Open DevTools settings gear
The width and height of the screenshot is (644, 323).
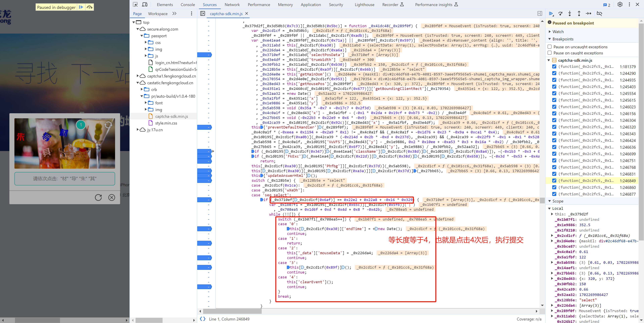[620, 5]
